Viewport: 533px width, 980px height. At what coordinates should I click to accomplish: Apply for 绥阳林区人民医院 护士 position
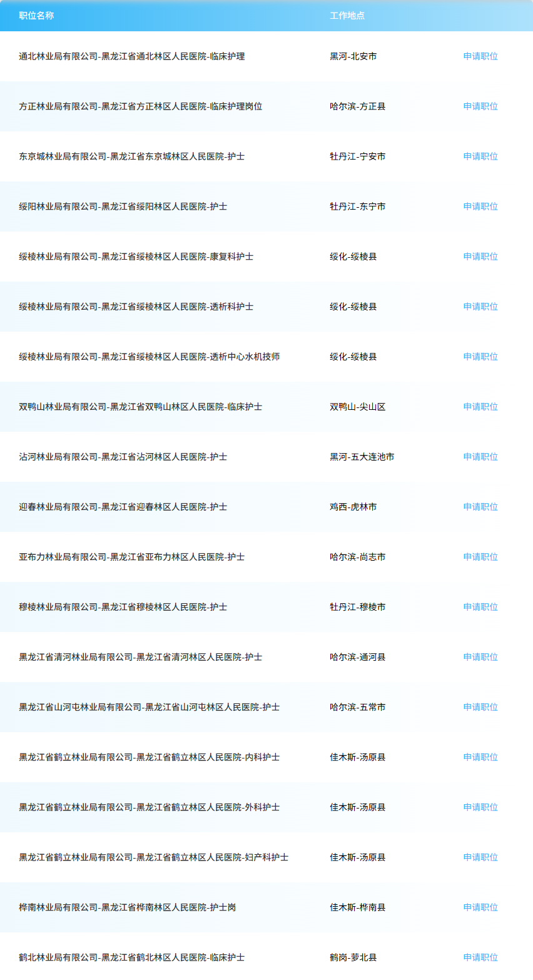[x=480, y=206]
